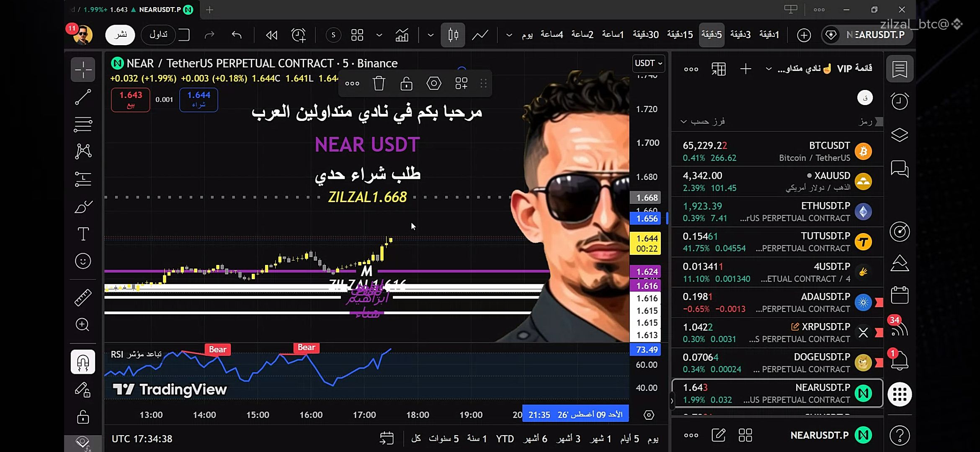
Task: Open the layout grid selector
Action: point(357,35)
